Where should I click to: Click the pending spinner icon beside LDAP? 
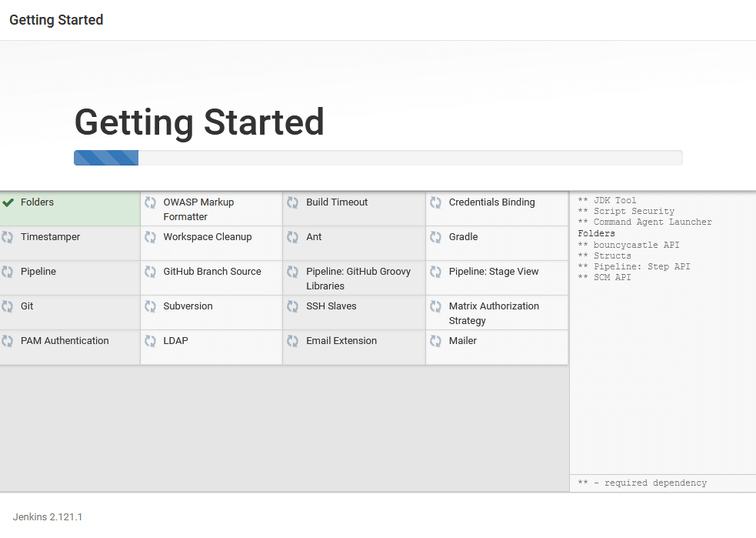[151, 342]
